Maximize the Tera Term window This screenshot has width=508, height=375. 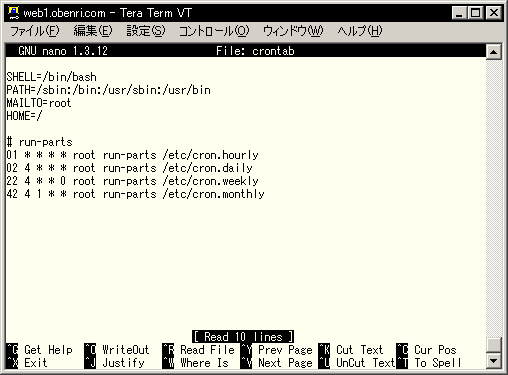[475, 13]
